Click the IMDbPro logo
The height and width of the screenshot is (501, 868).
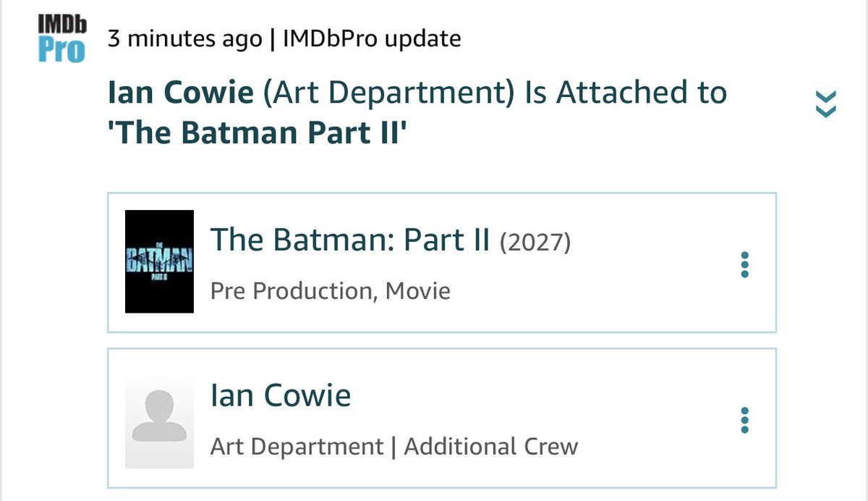coord(61,38)
